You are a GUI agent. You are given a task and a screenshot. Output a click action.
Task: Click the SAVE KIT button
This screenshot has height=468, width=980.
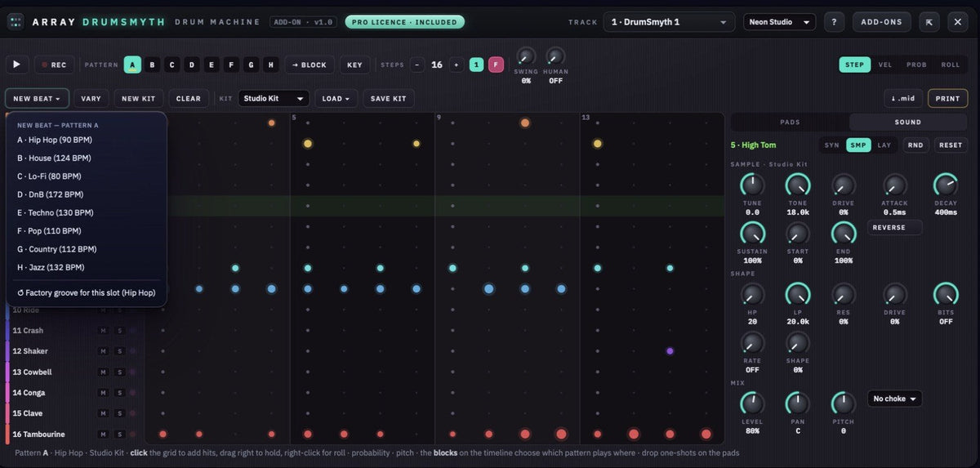388,99
